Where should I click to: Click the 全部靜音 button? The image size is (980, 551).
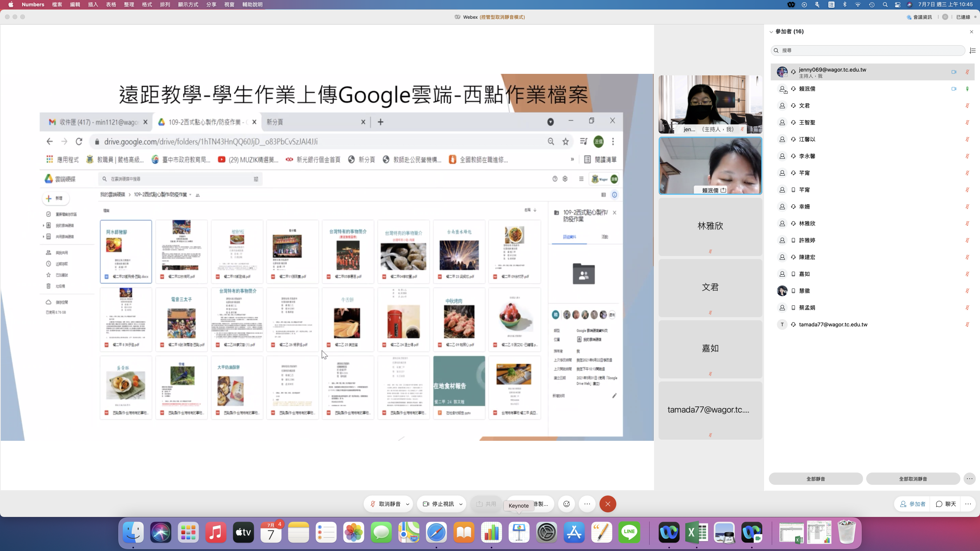click(x=815, y=479)
